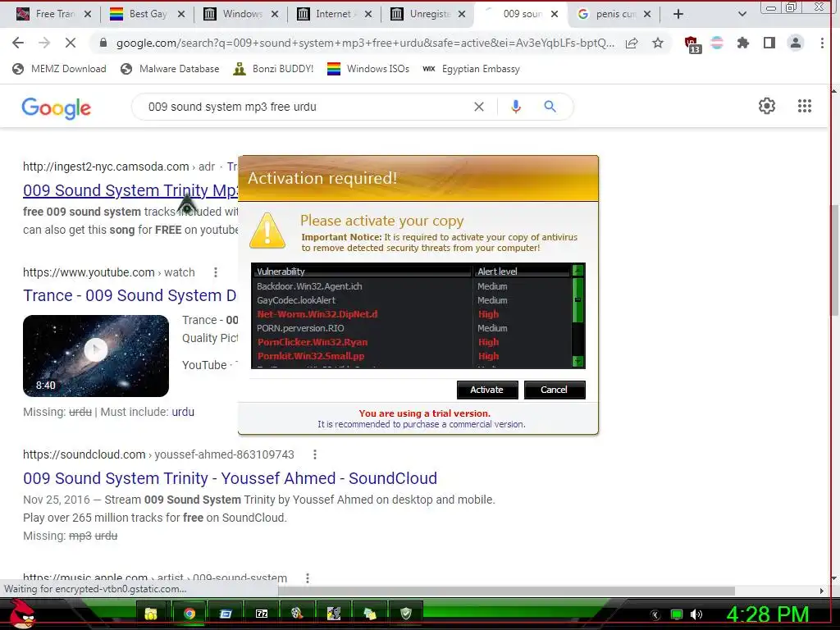Click the Google logo
This screenshot has width=840, height=630.
point(57,107)
